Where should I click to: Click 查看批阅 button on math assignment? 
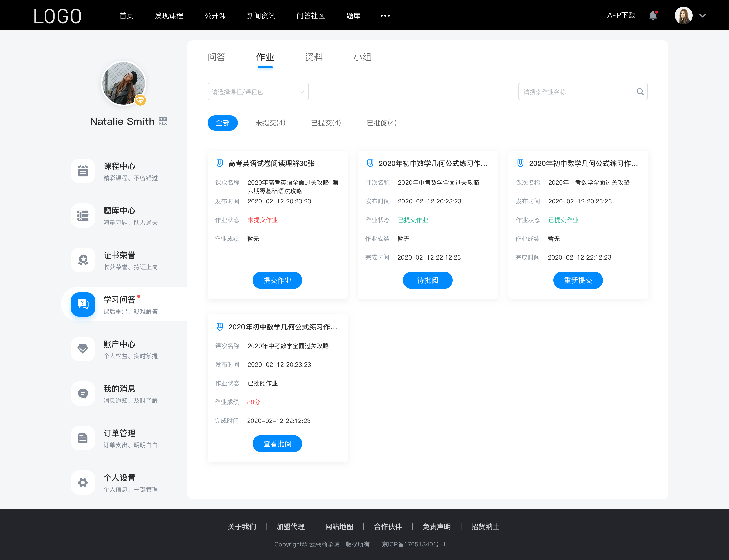(277, 444)
